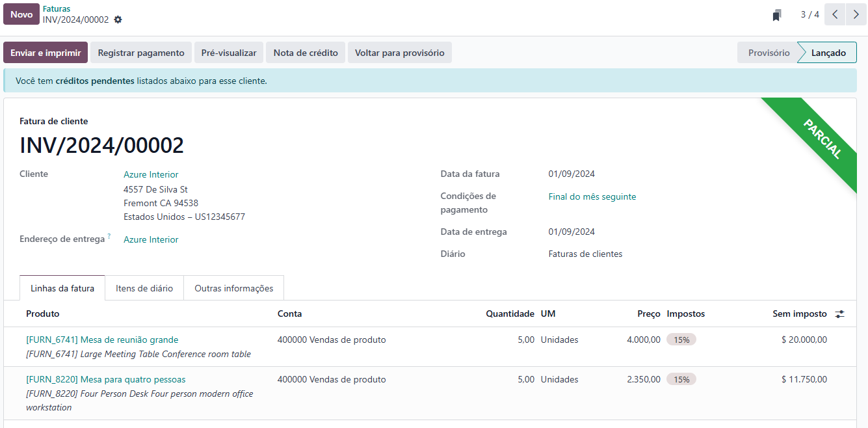Create a new invoice with Novo
The image size is (868, 428).
coord(21,14)
